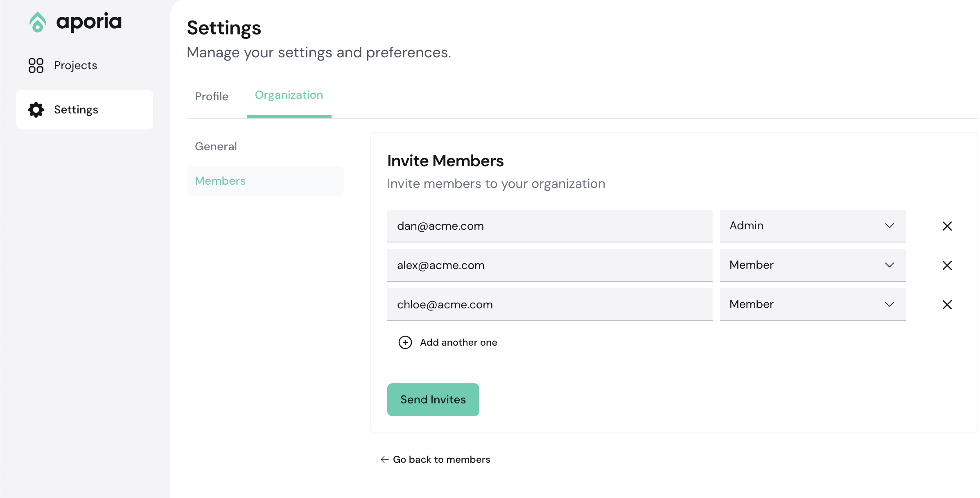The image size is (980, 498).
Task: Switch to the Profile tab
Action: [x=211, y=97]
